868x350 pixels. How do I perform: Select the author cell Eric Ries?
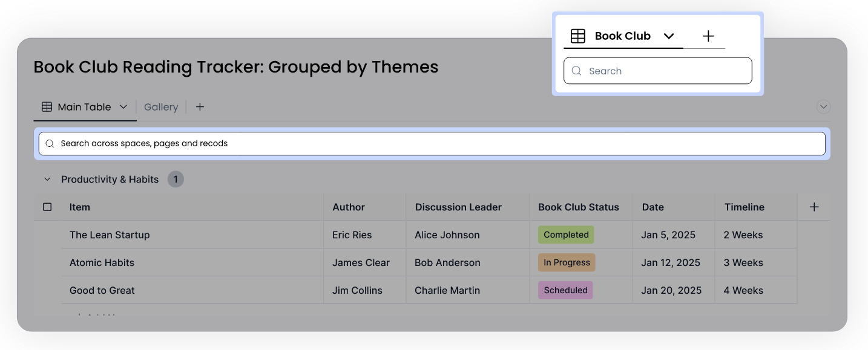point(352,235)
